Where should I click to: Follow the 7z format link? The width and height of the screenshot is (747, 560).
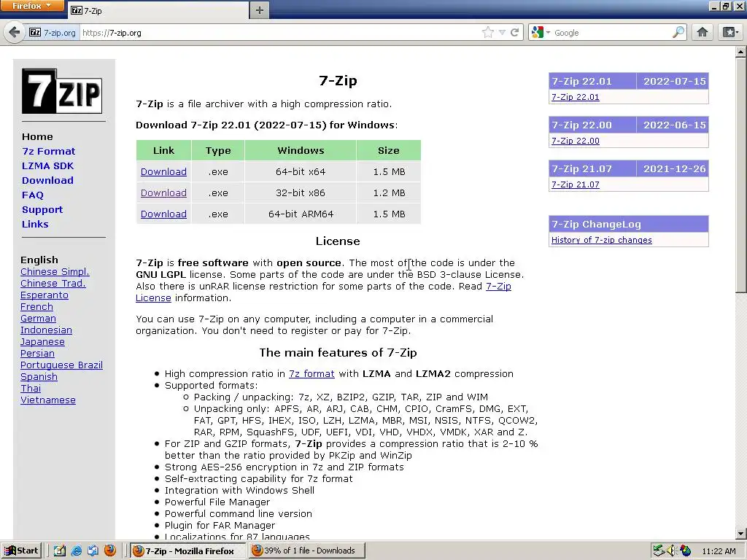click(x=311, y=374)
